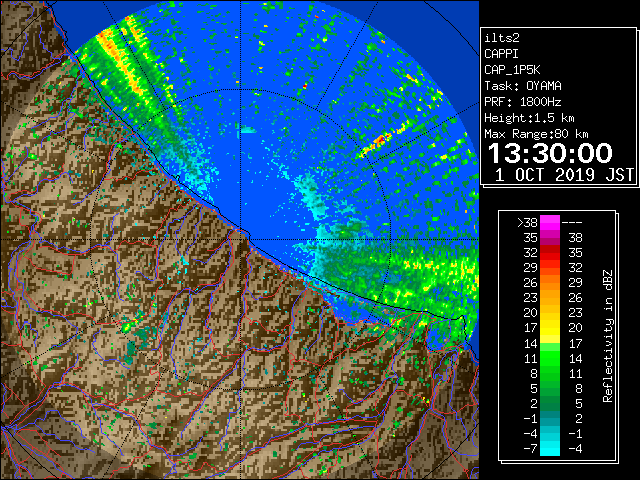Viewport: 640px width, 480px height.
Task: Click the "-7" legend label
Action: [x=530, y=449]
